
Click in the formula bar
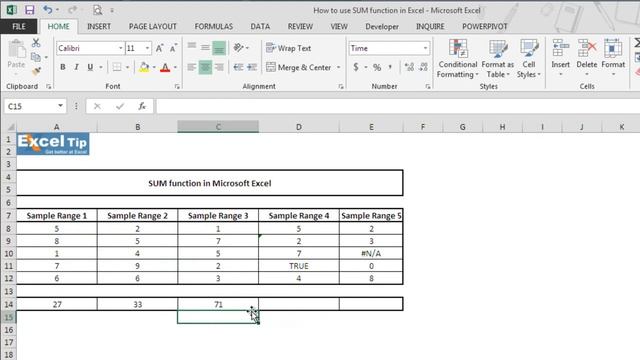(x=398, y=106)
